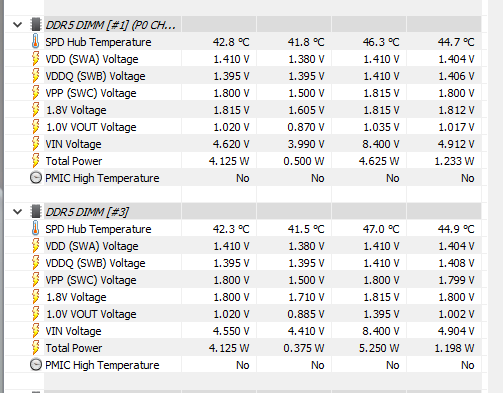Click the 44.7 °C average temperature for DIMM #1
This screenshot has height=393, width=503.
[456, 42]
